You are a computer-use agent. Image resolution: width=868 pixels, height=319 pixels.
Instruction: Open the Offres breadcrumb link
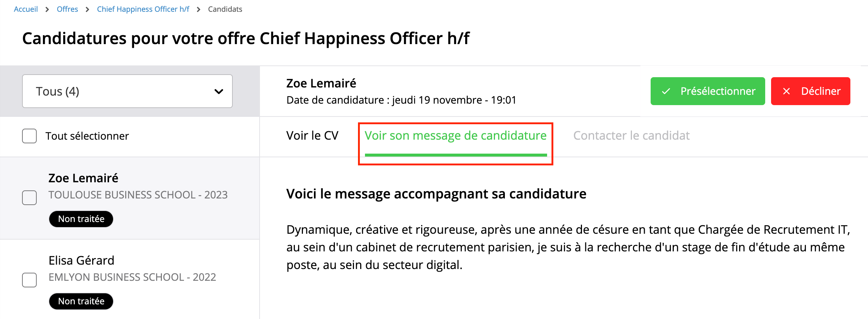coord(68,9)
